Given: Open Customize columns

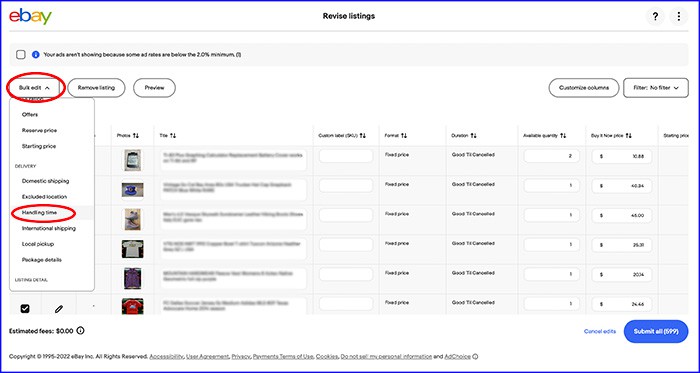Looking at the screenshot, I should [584, 88].
